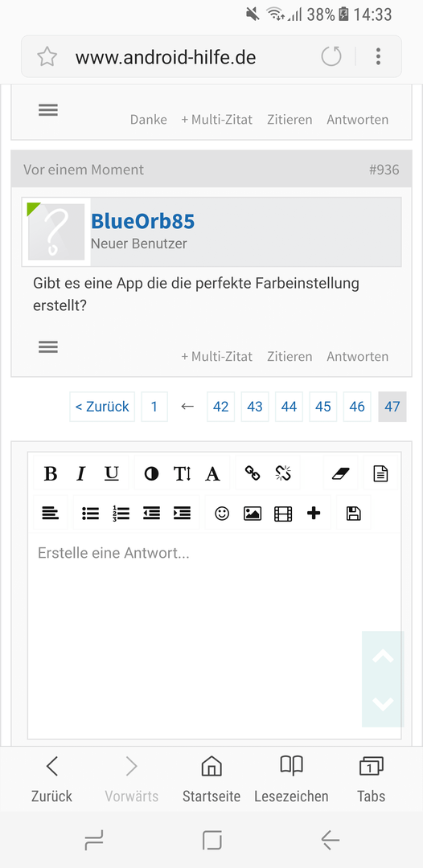
Task: Save draft with floppy disk icon
Action: (353, 513)
